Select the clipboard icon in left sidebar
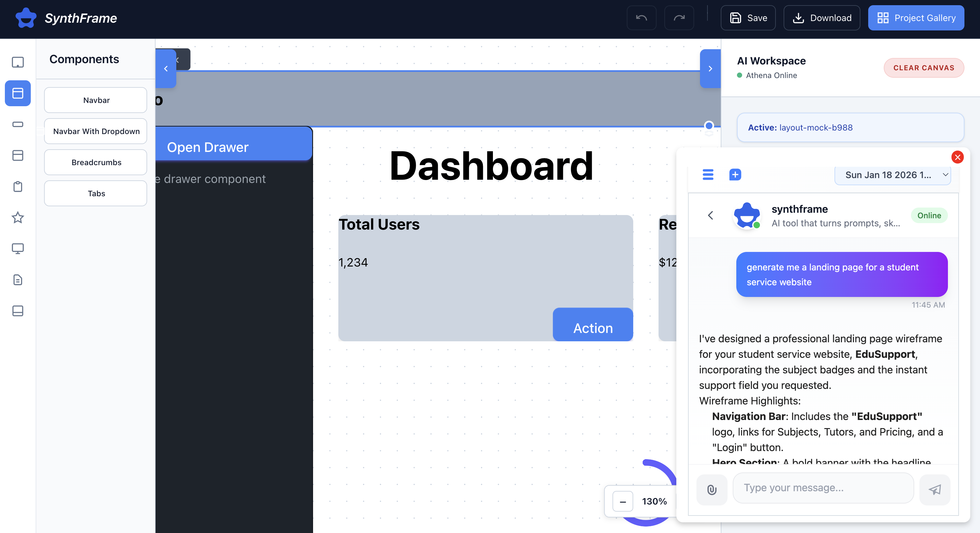 (17, 187)
